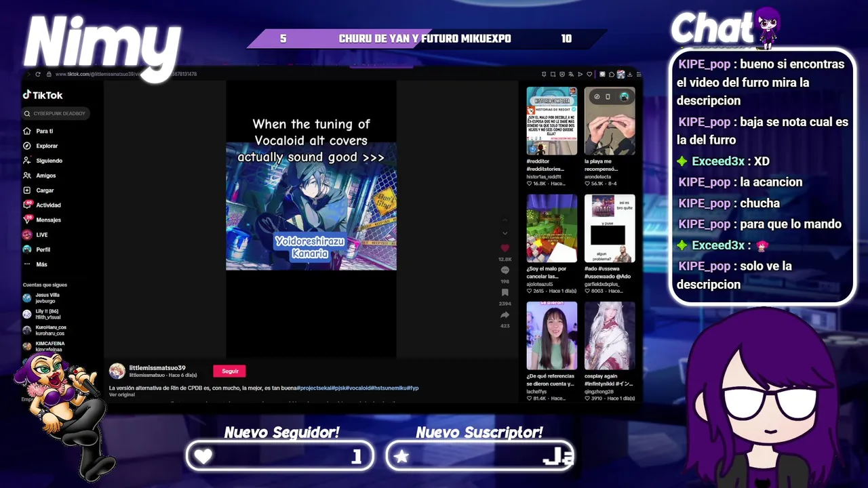Click Nuevo Seguidor heart icon
The width and height of the screenshot is (868, 488).
[203, 457]
